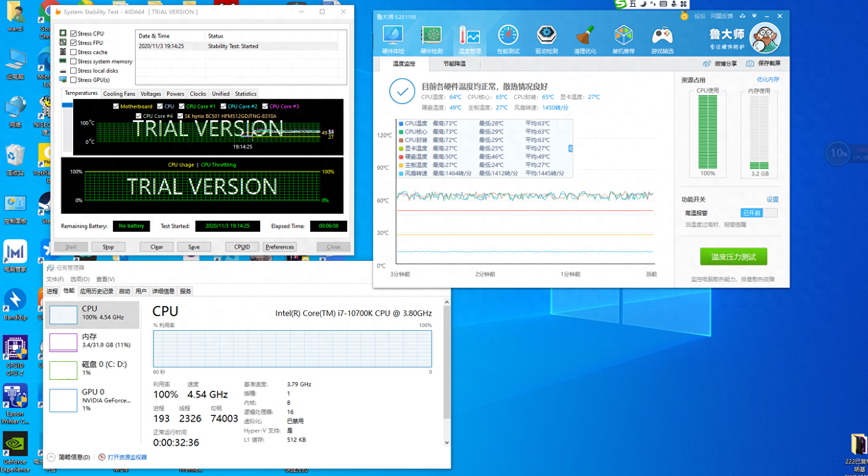Open Preferences button in AIDA64

(280, 247)
